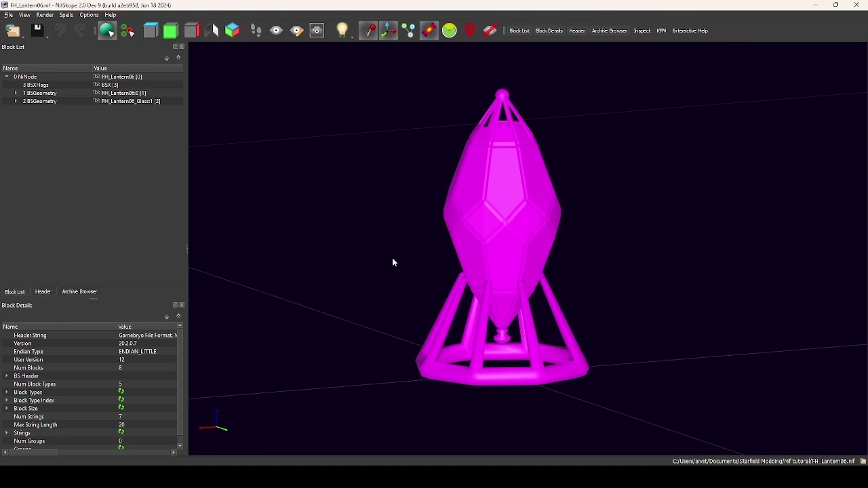The height and width of the screenshot is (488, 868).
Task: Click the plain eye view icon
Action: [277, 30]
